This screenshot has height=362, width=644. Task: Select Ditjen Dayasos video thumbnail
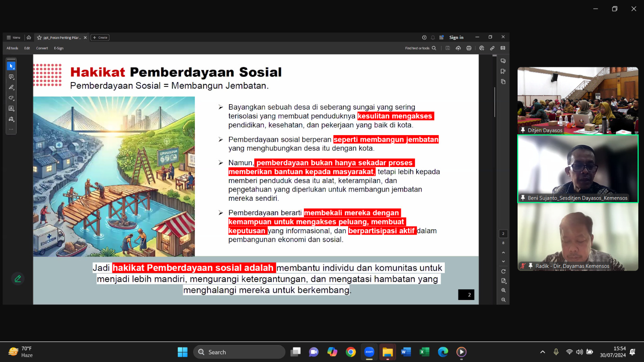tap(578, 101)
